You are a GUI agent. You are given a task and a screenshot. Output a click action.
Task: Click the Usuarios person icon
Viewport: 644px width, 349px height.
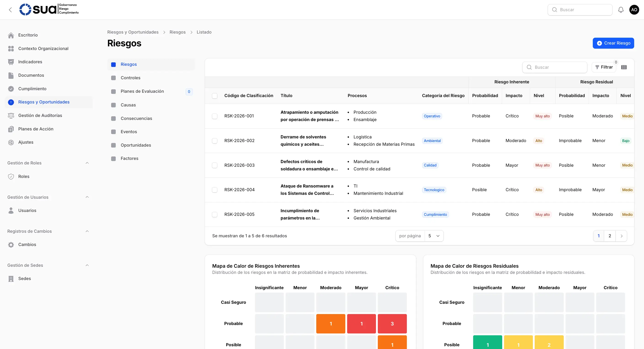pyautogui.click(x=11, y=210)
